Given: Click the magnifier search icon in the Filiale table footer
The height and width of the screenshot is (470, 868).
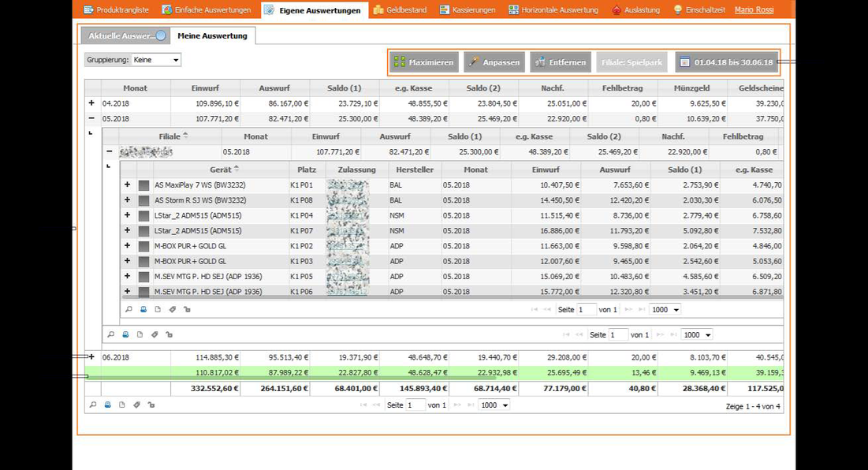Looking at the screenshot, I should pos(110,334).
